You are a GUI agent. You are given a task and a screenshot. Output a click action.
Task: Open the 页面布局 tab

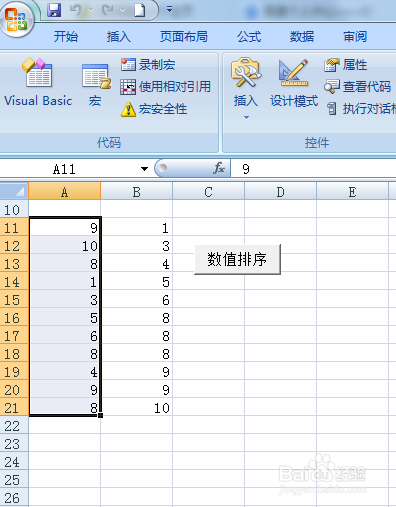[x=184, y=36]
